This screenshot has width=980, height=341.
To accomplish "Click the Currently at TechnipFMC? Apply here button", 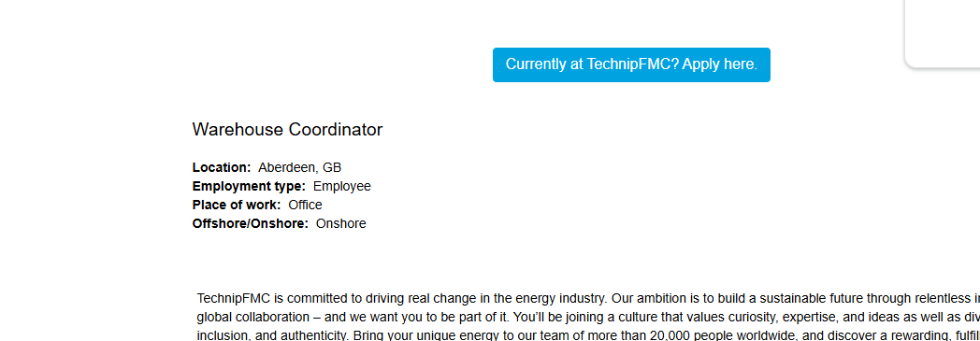I will [631, 65].
